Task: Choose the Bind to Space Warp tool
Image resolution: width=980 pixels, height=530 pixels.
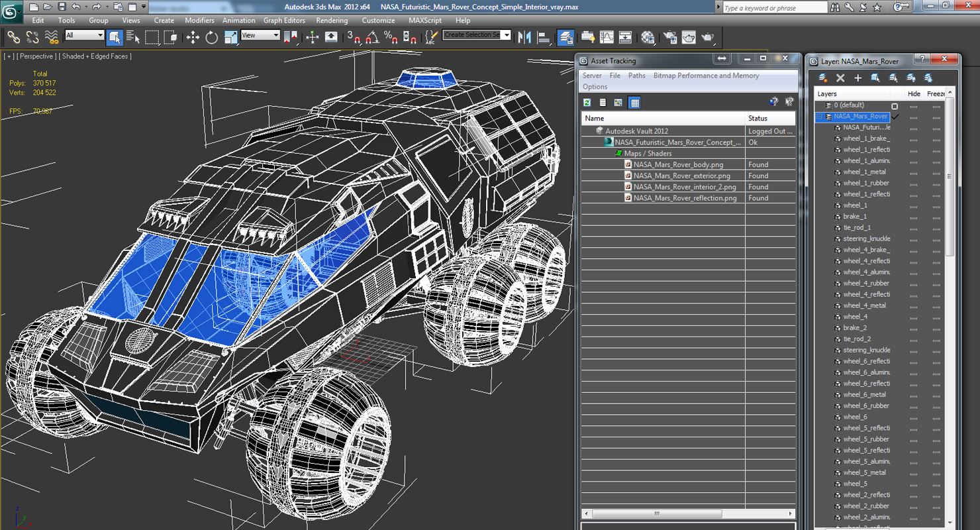Action: point(51,37)
